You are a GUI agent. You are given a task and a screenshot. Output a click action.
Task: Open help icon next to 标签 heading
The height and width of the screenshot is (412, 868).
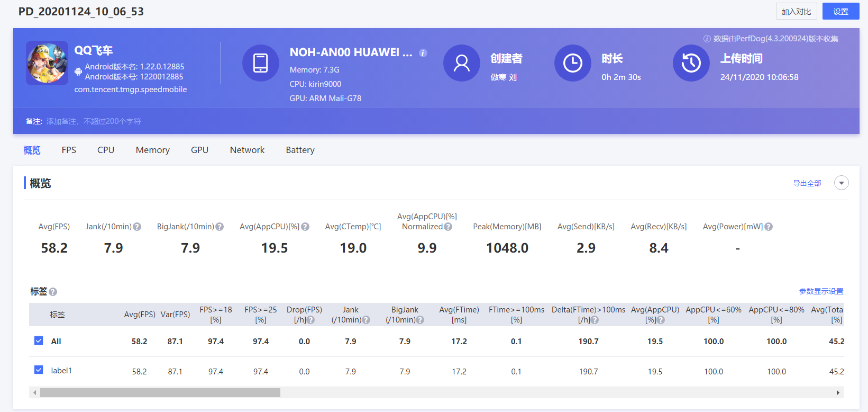tap(53, 292)
